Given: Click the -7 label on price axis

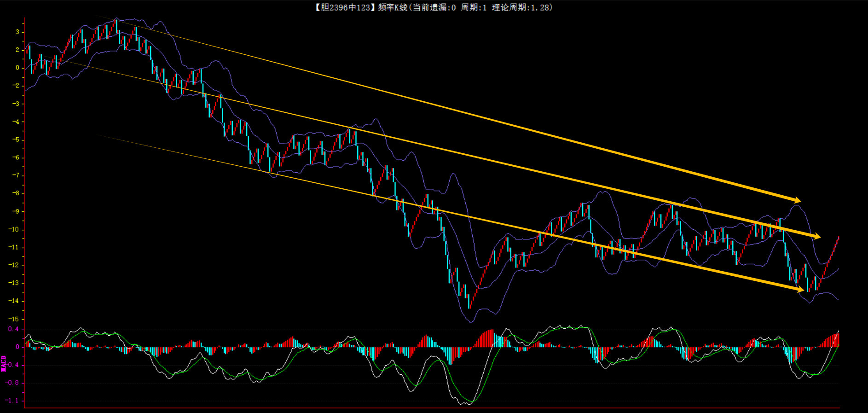Looking at the screenshot, I should coord(16,175).
